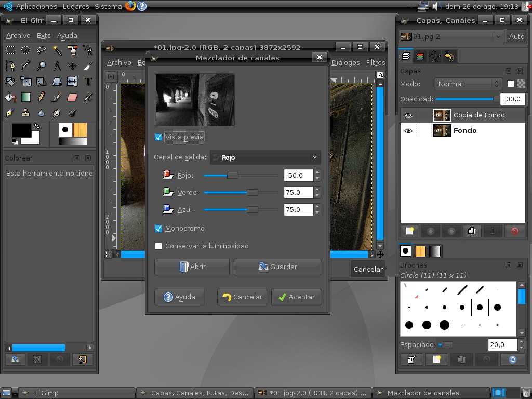Open the Brochas tab configuration menu arrow
Image resolution: width=532 pixels, height=399 pixels.
click(x=508, y=265)
